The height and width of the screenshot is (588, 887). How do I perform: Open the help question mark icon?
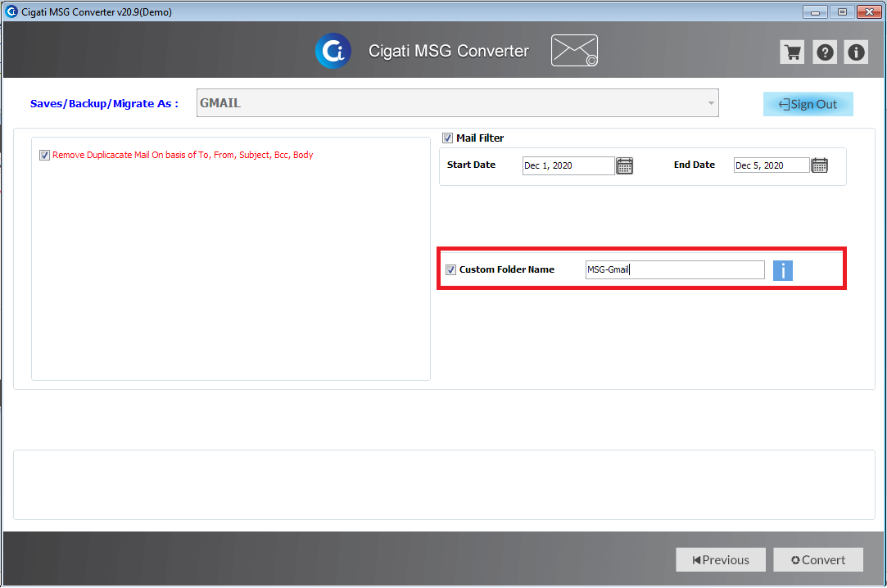[x=825, y=52]
